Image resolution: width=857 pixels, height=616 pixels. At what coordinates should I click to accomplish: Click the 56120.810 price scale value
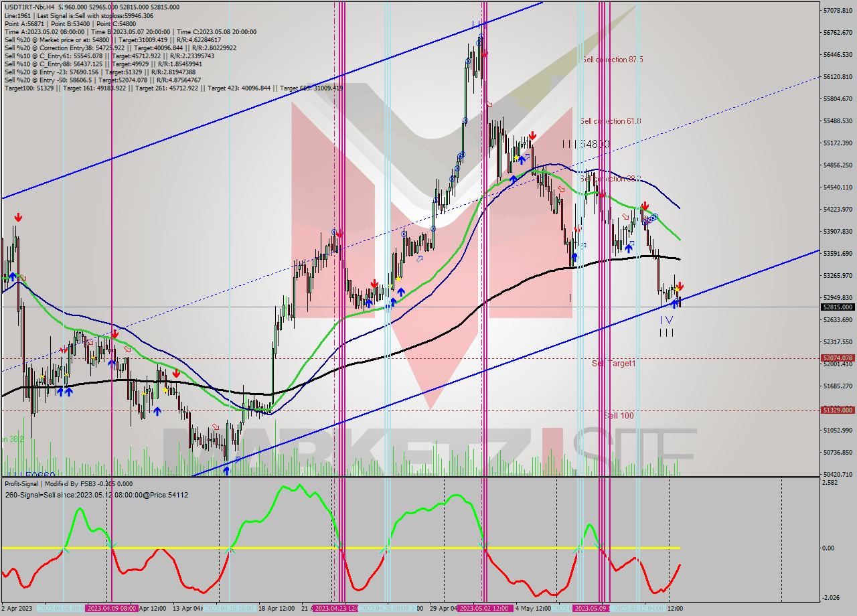click(x=838, y=77)
